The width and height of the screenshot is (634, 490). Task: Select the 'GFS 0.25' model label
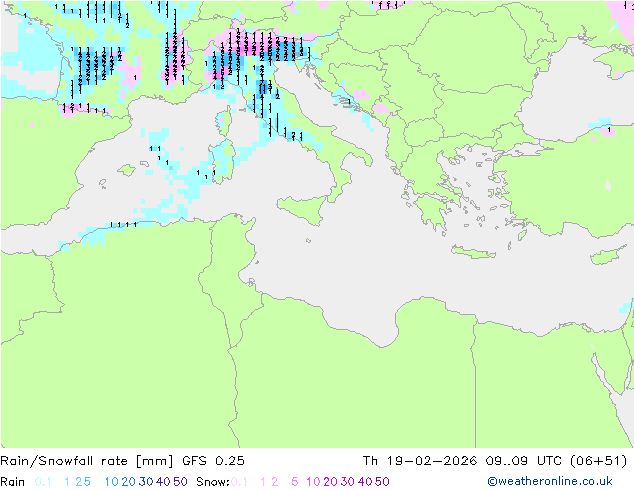point(213,461)
